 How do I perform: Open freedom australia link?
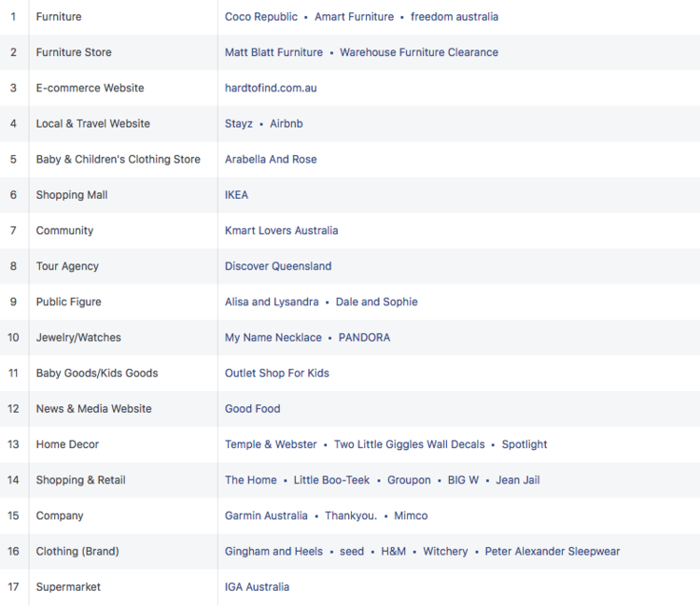pyautogui.click(x=455, y=17)
